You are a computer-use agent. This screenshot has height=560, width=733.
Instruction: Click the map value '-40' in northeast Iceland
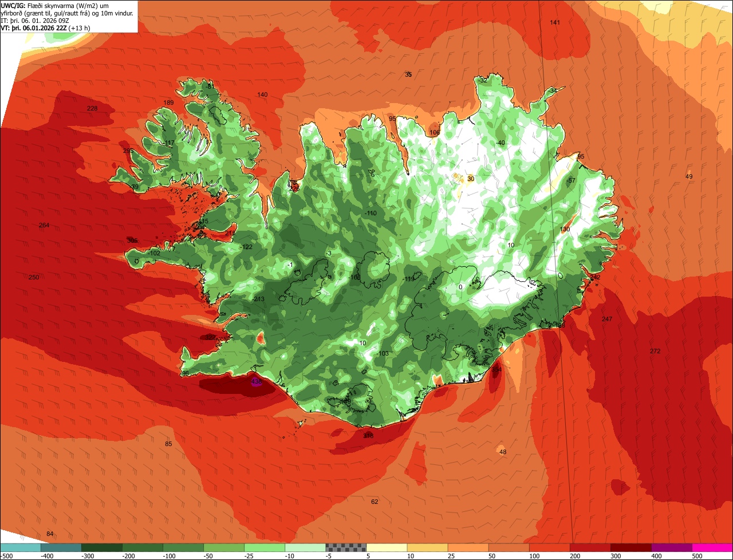pos(500,143)
